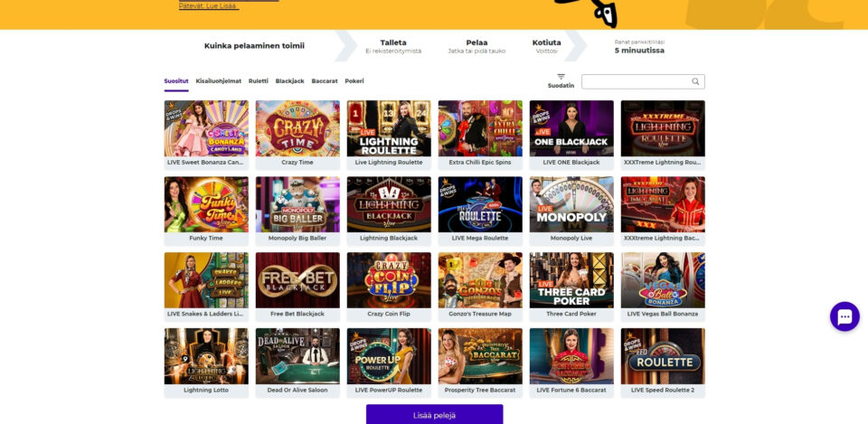This screenshot has width=868, height=424.
Task: Open LIVE Sweet Bonanza Candyland thumbnail
Action: pos(206,128)
